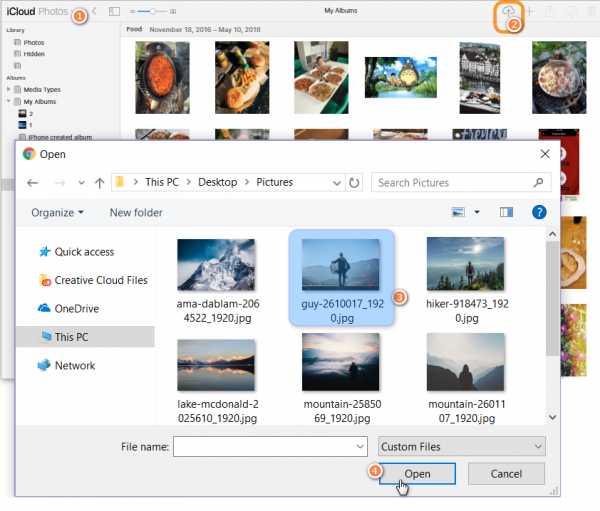Screen dimensions: 600x511
Task: Click the Open button
Action: click(x=417, y=474)
